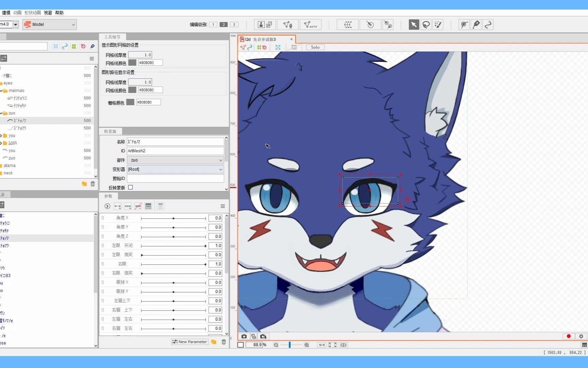Open the texture atlas editor icon

(x=265, y=25)
